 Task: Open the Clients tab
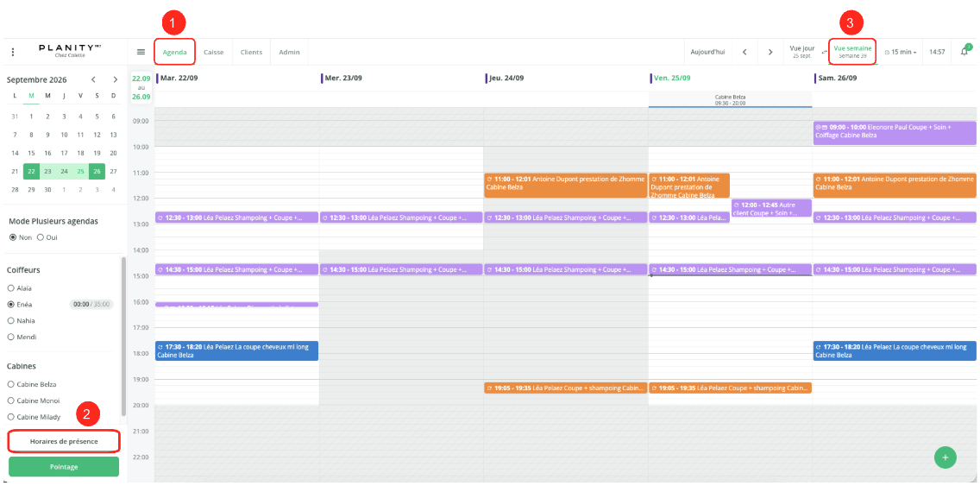pyautogui.click(x=251, y=52)
